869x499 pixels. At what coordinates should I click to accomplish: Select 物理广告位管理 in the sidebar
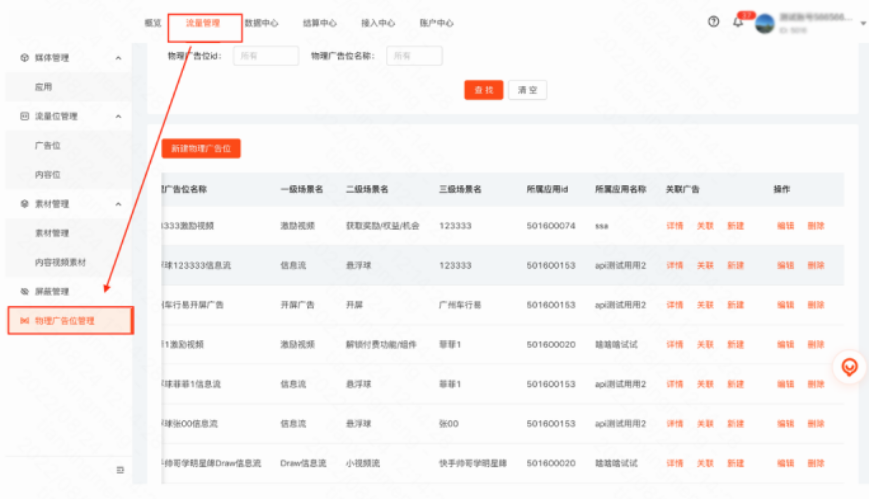coord(70,320)
